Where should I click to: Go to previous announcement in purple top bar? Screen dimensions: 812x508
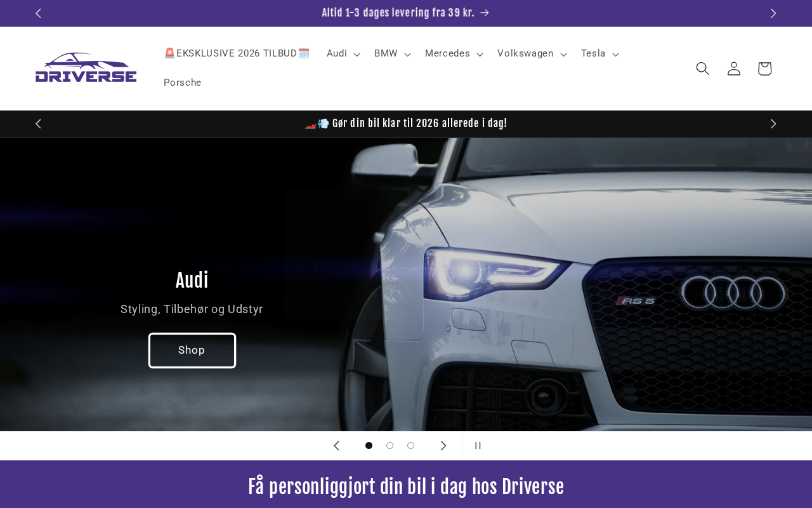point(38,13)
